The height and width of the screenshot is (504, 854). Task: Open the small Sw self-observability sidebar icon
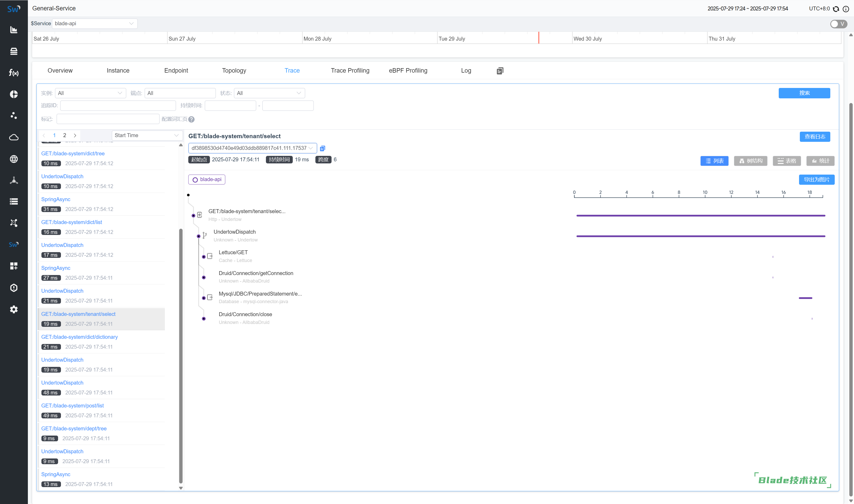[14, 245]
